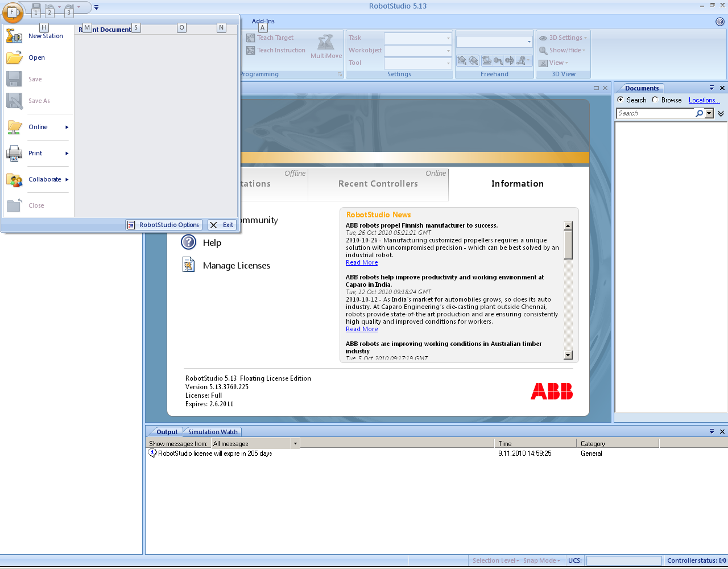The height and width of the screenshot is (569, 728).
Task: Open the Documents search history dropdown arrow
Action: [x=709, y=113]
